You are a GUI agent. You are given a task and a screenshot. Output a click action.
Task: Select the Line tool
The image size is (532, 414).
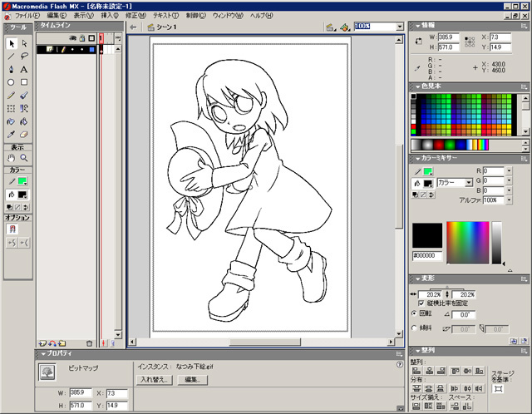[x=11, y=56]
